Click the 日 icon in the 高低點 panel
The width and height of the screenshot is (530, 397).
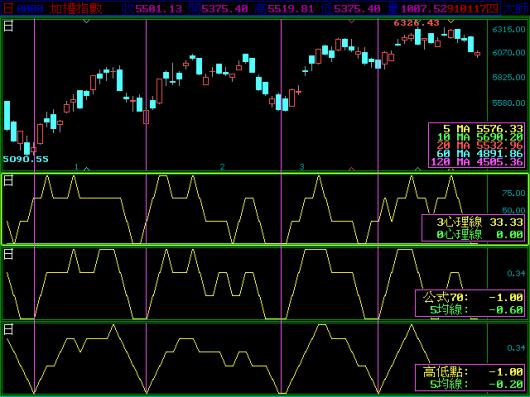point(8,329)
